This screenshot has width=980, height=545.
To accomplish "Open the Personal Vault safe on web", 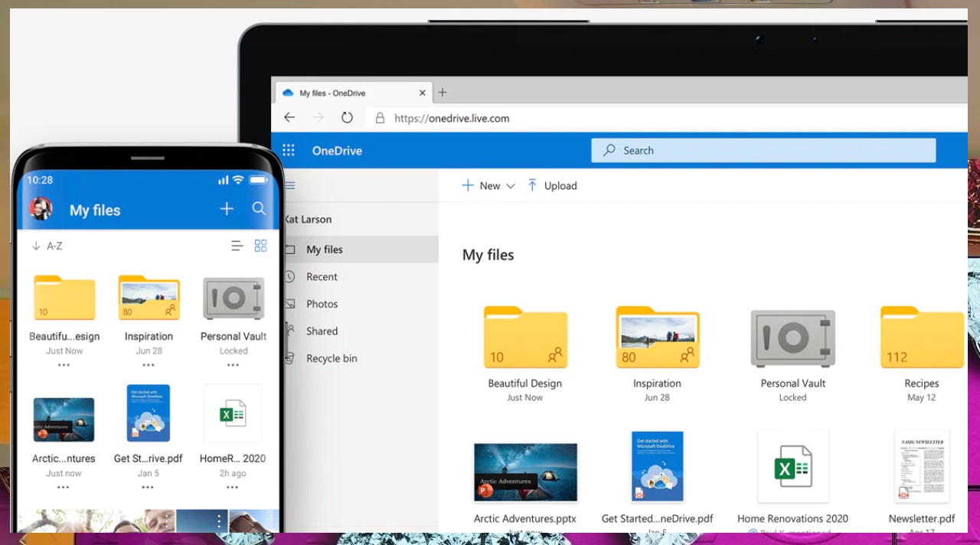I will 792,338.
